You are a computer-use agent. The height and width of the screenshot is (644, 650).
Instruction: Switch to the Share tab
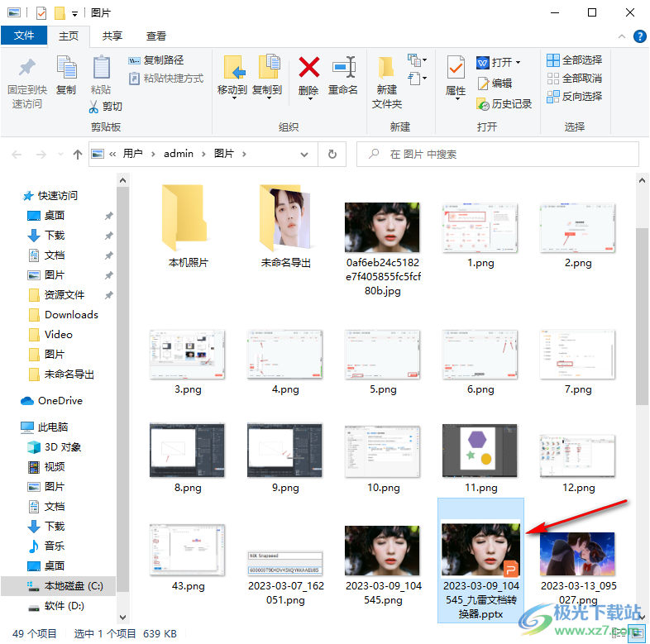point(112,36)
